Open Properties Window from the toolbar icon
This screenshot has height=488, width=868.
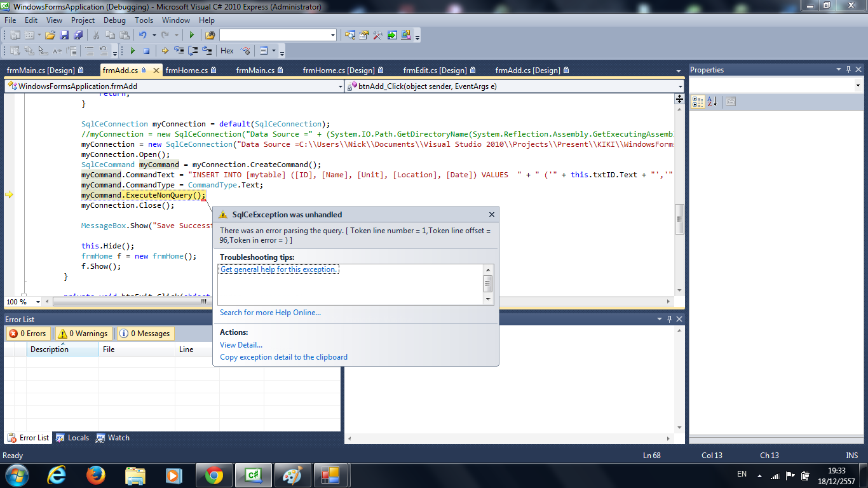click(x=364, y=35)
